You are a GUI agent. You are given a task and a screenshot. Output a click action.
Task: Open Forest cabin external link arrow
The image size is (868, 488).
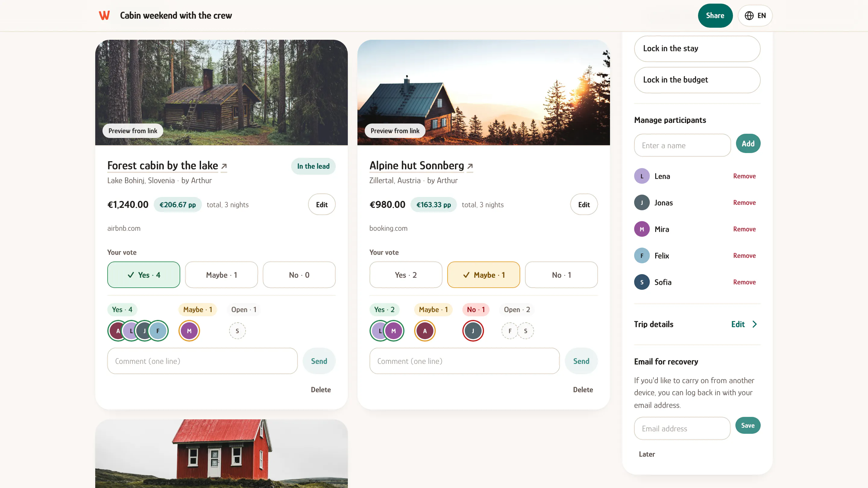tap(224, 166)
